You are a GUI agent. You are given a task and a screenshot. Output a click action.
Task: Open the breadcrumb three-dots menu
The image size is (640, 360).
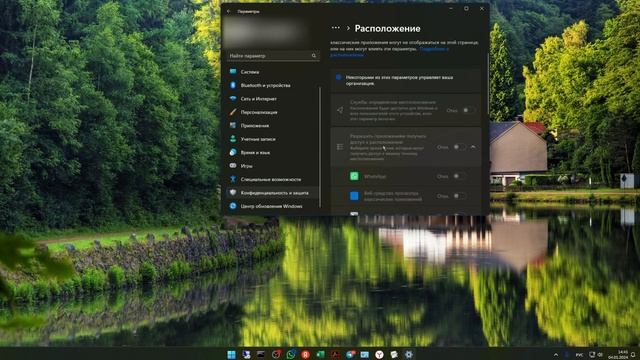pyautogui.click(x=336, y=28)
